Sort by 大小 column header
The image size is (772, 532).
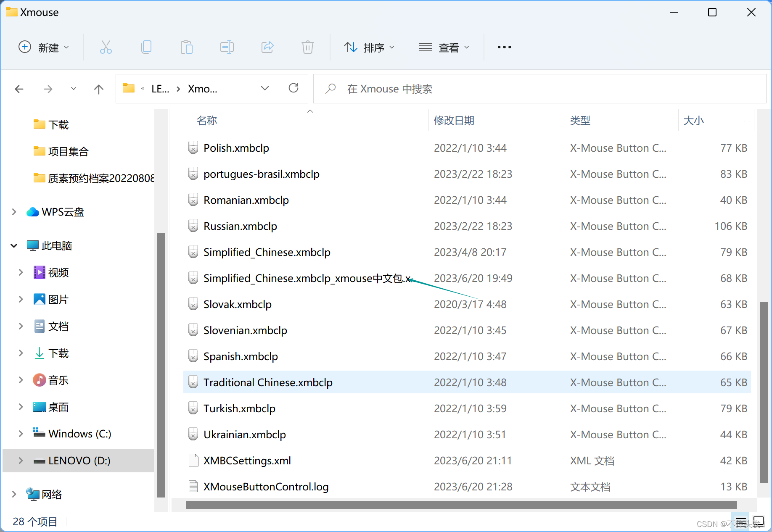point(694,121)
